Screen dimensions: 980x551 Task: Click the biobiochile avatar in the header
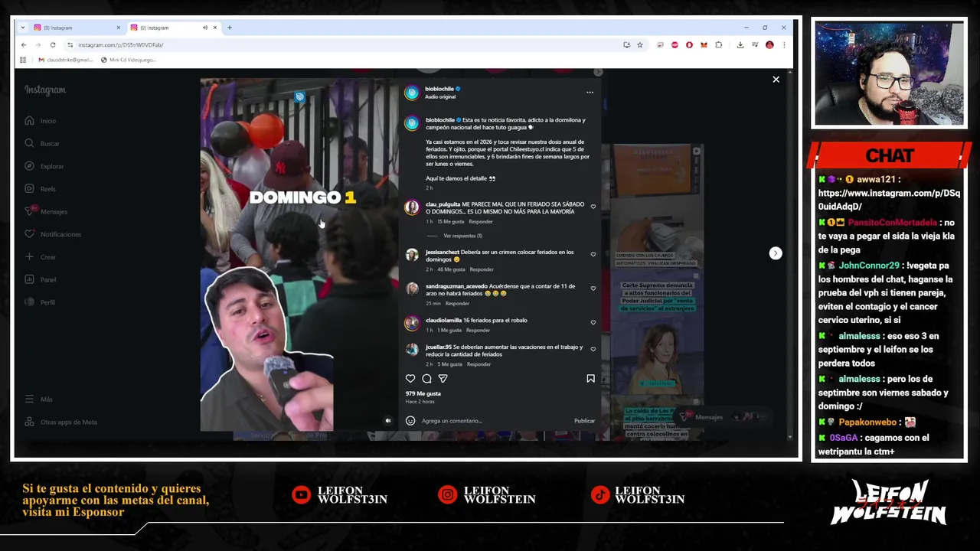click(x=412, y=93)
